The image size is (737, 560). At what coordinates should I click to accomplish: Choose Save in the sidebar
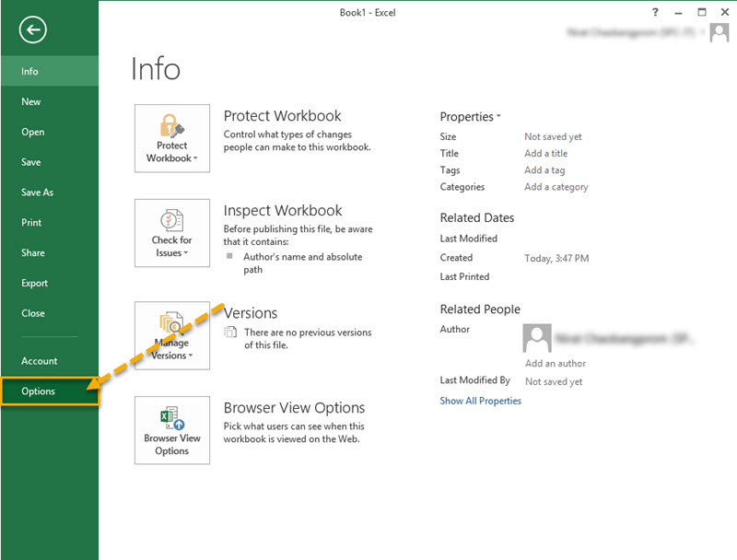click(x=50, y=162)
